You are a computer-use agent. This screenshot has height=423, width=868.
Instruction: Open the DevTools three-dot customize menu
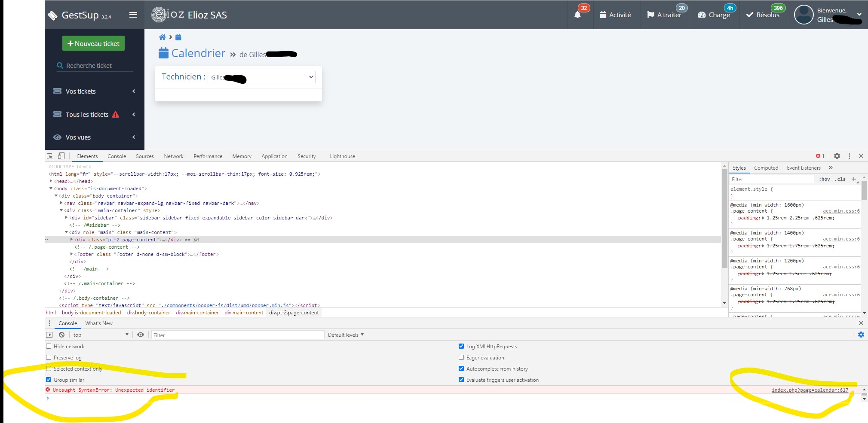pyautogui.click(x=849, y=156)
